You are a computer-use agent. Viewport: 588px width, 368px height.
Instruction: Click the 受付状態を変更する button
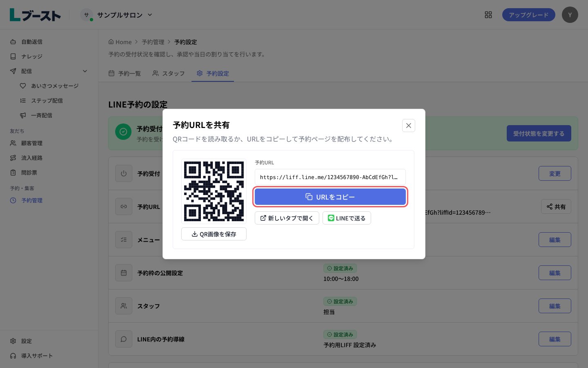(x=539, y=133)
